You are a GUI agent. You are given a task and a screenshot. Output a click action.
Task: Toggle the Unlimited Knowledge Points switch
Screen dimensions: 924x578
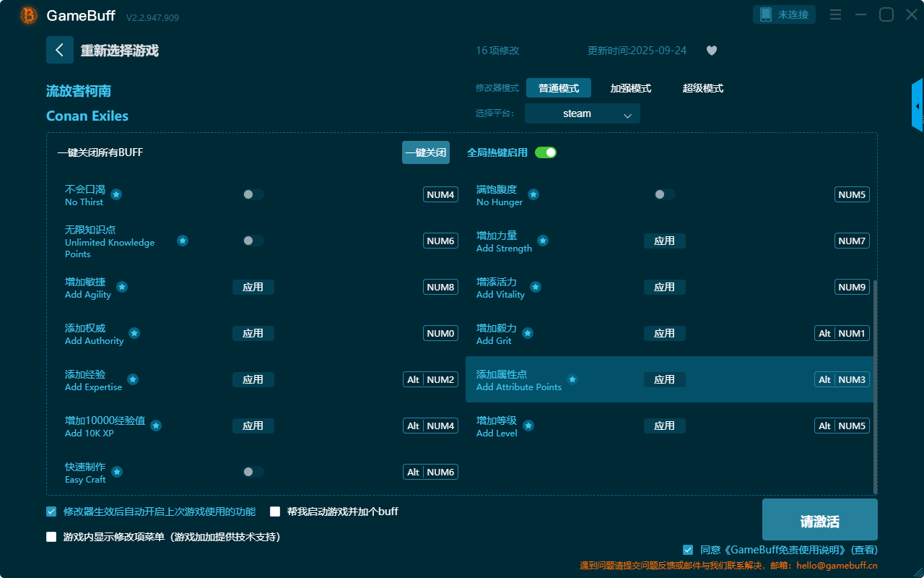tap(253, 241)
